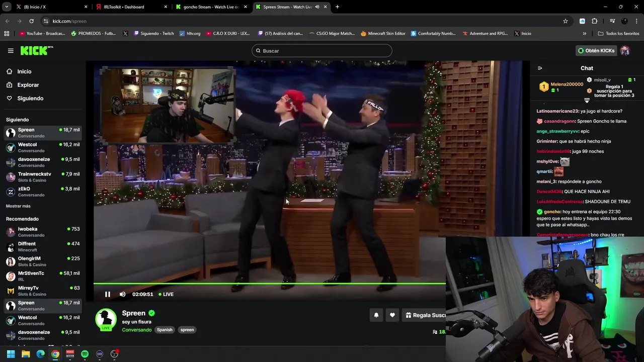Screen dimensions: 644x362
Task: Open OlengirlM channel in sidebar
Action: (x=43, y=261)
